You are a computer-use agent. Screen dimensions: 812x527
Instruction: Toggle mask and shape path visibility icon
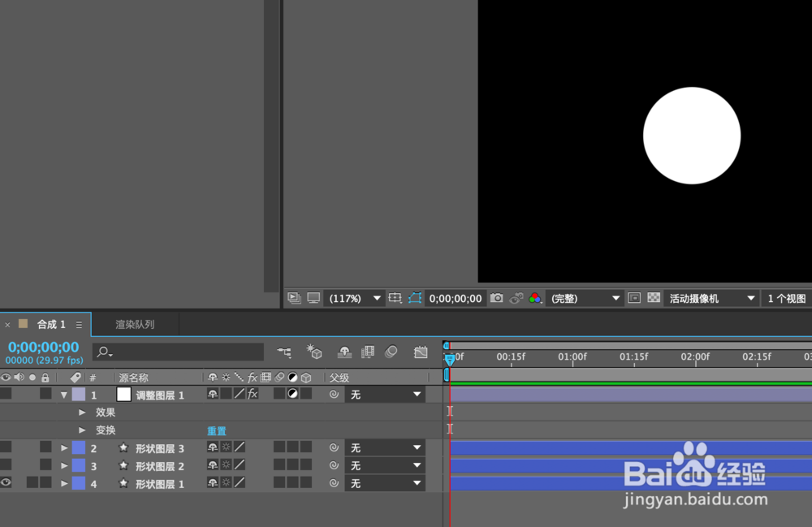click(x=415, y=298)
